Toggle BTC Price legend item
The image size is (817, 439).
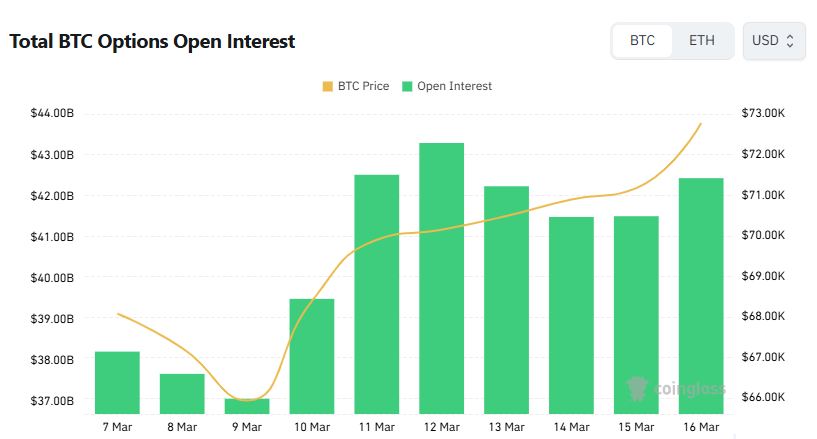[355, 86]
